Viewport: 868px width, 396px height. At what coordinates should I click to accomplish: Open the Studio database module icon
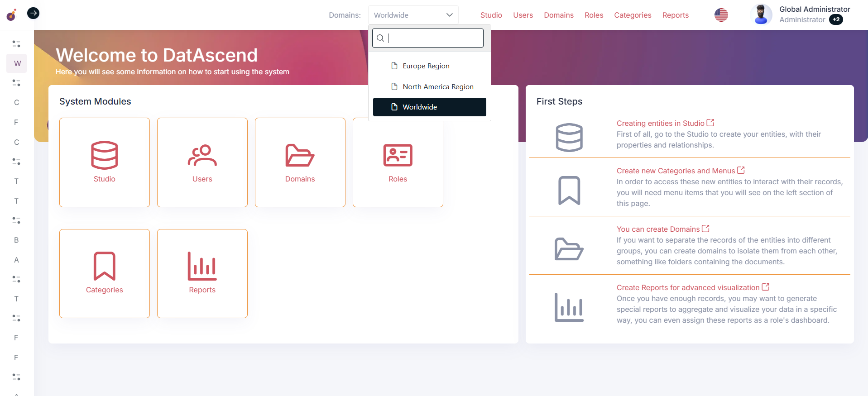coord(105,155)
